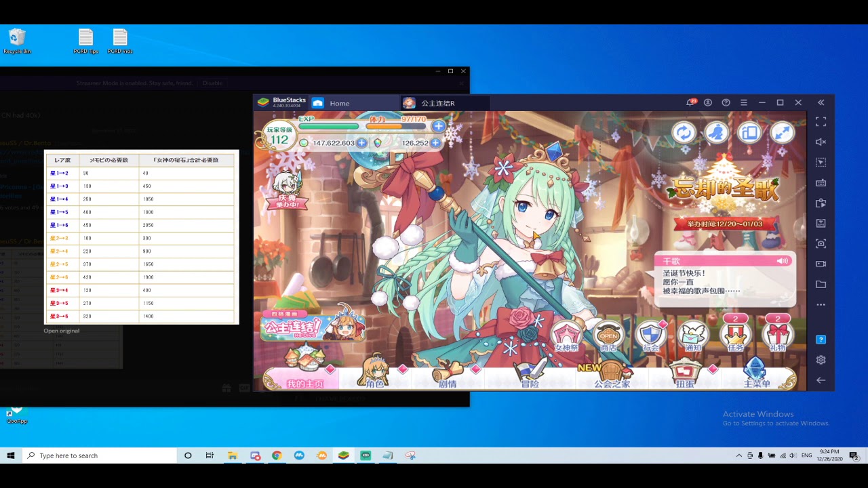Start BlueStacks screen recording
This screenshot has height=488, width=868.
click(821, 264)
